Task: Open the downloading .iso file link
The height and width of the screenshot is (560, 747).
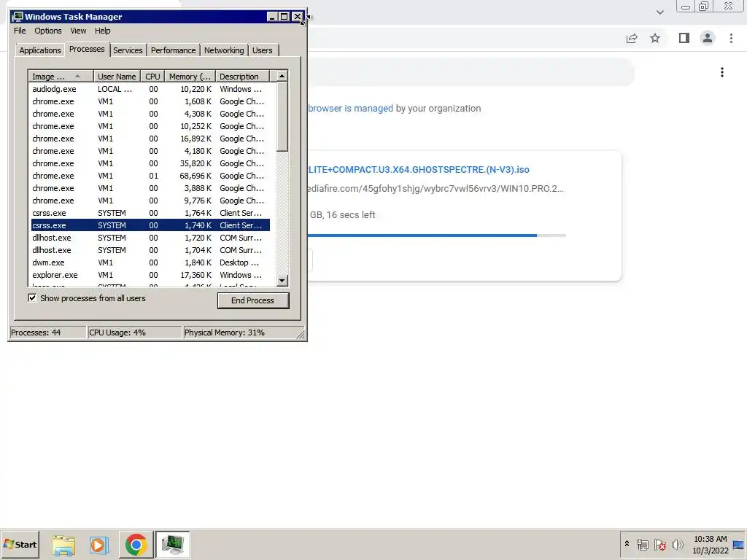Action: click(x=418, y=169)
